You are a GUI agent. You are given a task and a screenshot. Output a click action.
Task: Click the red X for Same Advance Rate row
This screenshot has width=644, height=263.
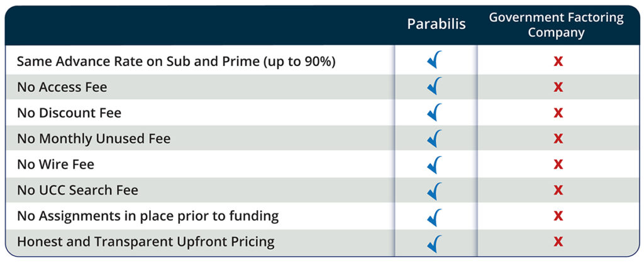tap(557, 62)
